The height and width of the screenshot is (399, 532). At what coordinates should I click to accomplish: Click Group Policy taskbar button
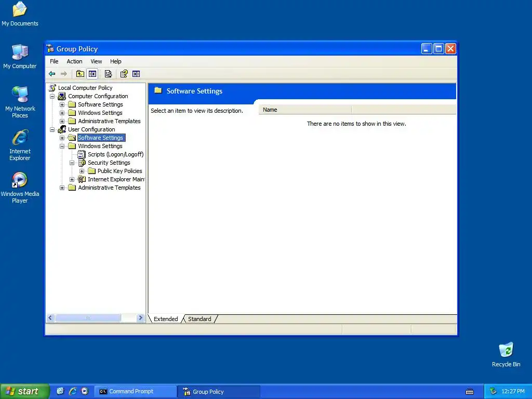[219, 392]
